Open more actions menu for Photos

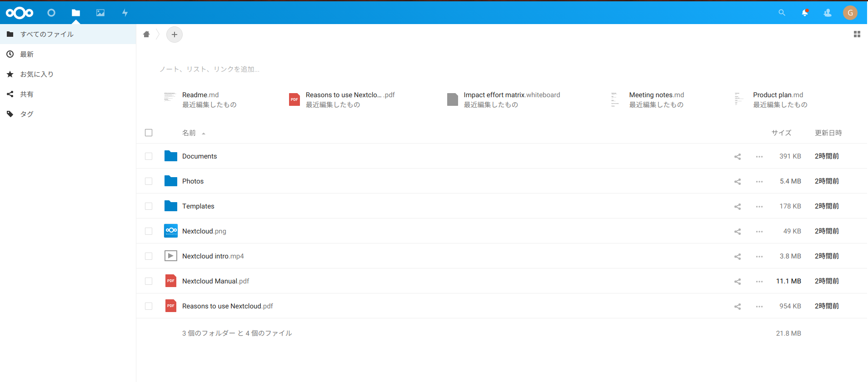[x=759, y=181]
